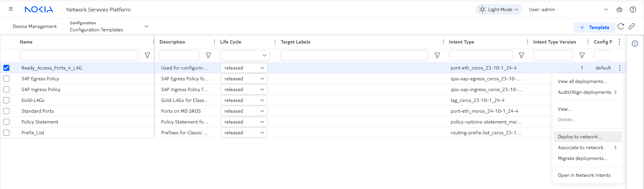Expand Gold-LAGs life cycle released dropdown

[244, 100]
